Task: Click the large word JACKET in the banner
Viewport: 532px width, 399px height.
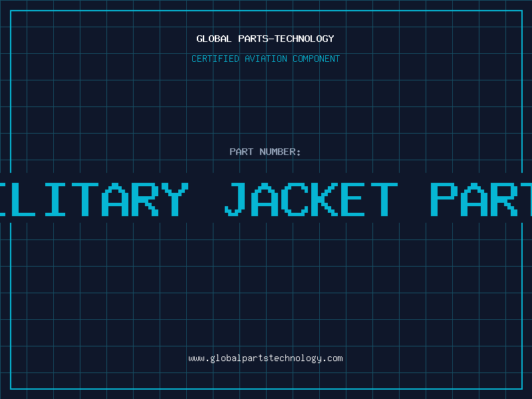Action: [x=311, y=199]
